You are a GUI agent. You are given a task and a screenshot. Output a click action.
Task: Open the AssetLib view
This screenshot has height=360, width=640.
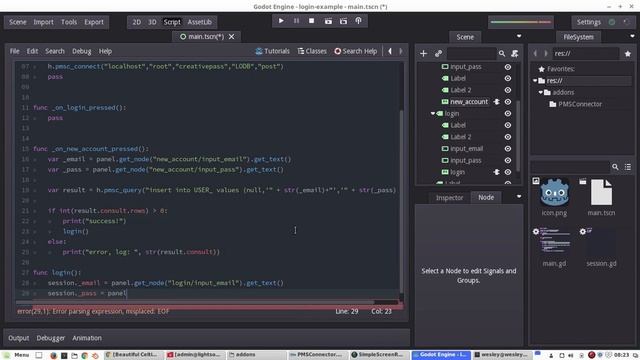point(199,22)
